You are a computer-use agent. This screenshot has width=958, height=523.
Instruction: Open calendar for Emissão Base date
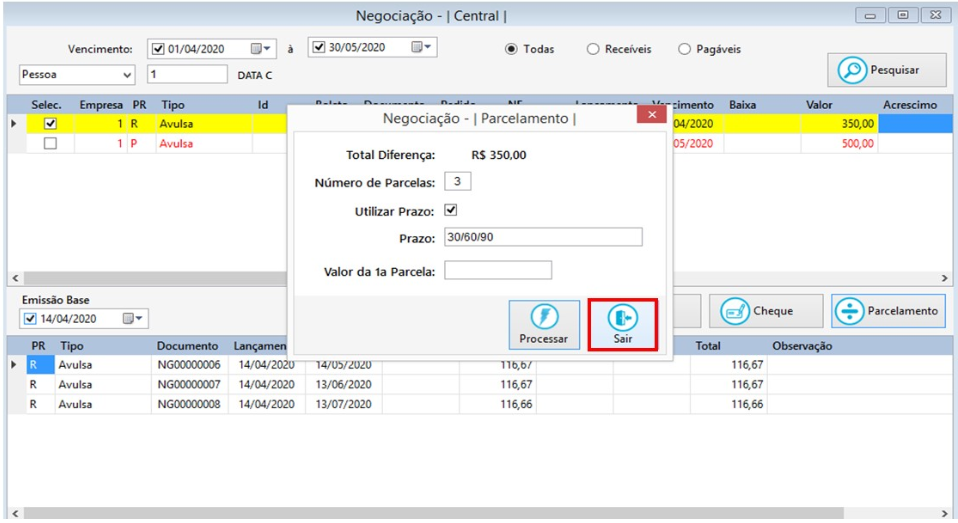(132, 318)
